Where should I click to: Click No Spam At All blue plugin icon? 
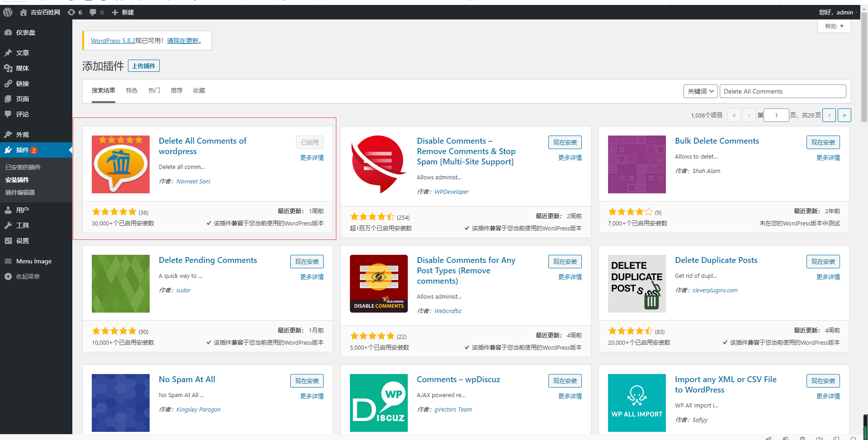point(121,403)
